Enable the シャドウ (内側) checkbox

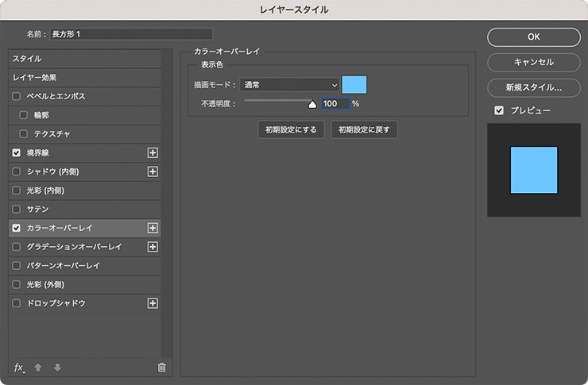(16, 171)
